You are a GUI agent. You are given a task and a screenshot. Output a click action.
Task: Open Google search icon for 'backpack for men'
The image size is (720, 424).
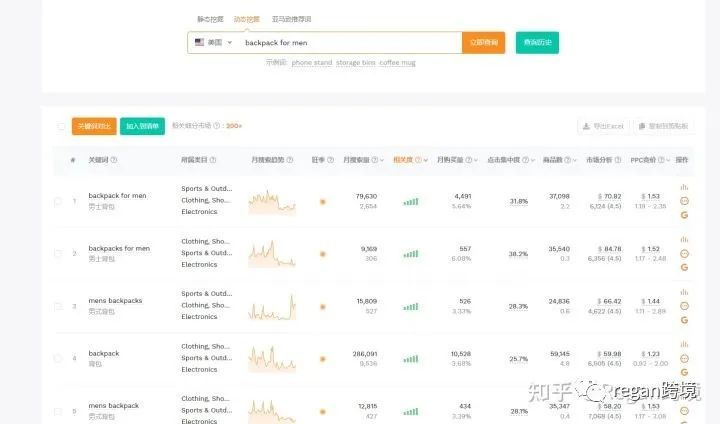[684, 215]
